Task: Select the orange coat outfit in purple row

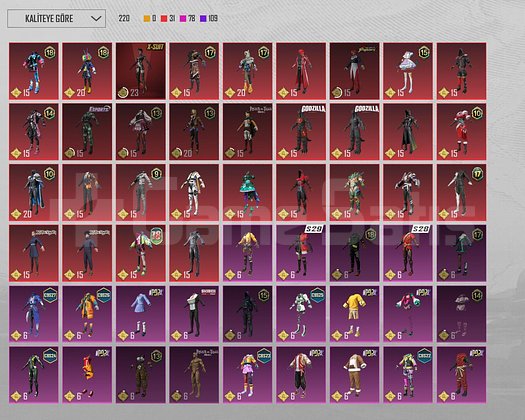Action: point(87,314)
